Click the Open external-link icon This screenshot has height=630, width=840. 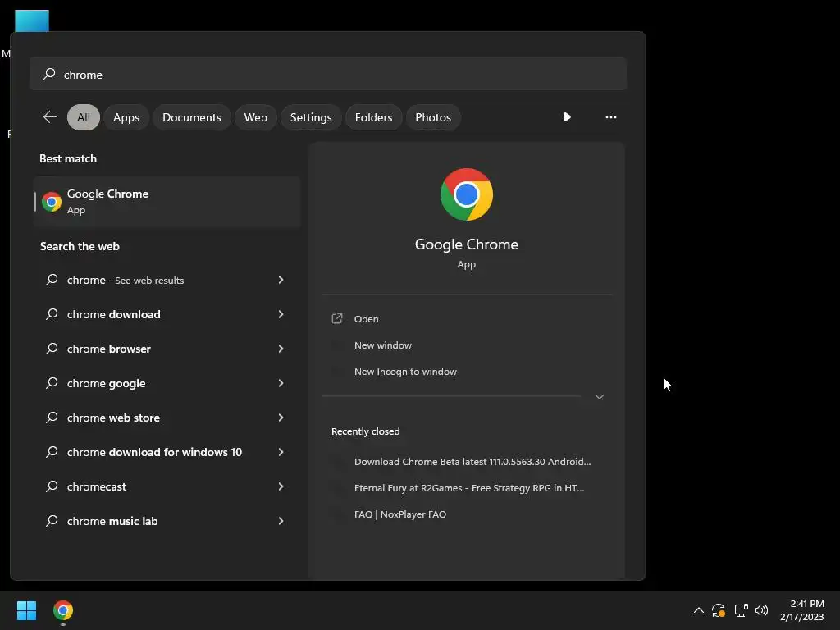(x=337, y=319)
